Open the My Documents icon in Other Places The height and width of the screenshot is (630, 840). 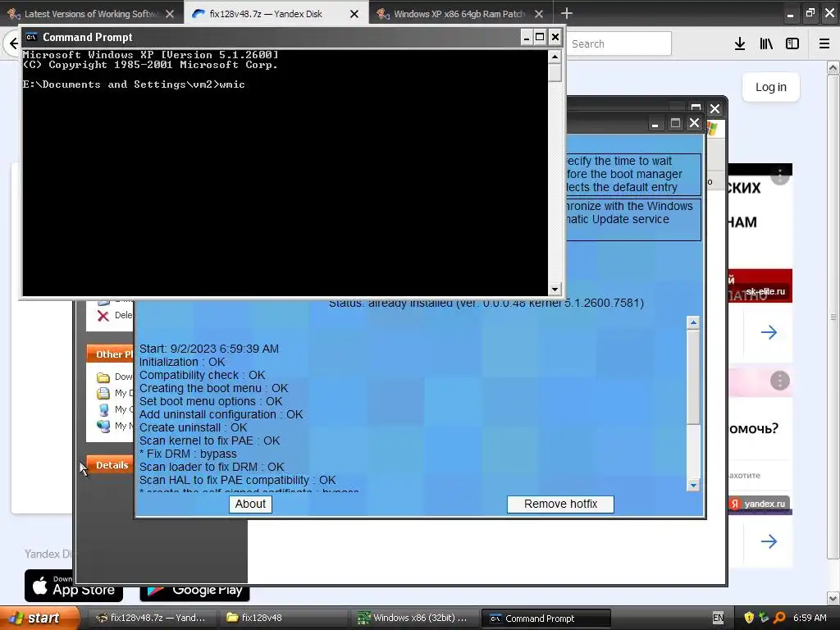point(103,393)
